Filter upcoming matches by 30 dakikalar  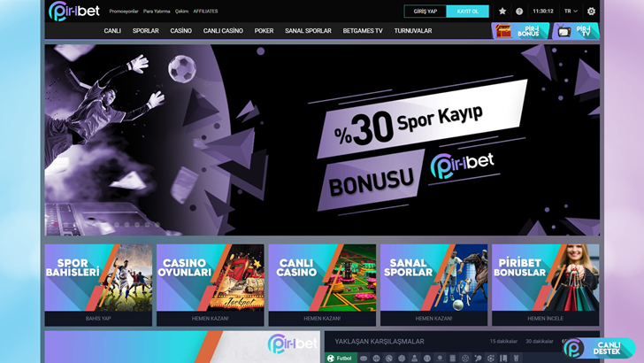[x=540, y=341]
